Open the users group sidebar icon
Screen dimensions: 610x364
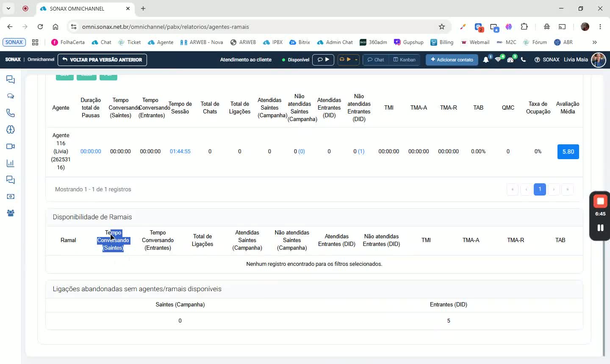pos(11,213)
